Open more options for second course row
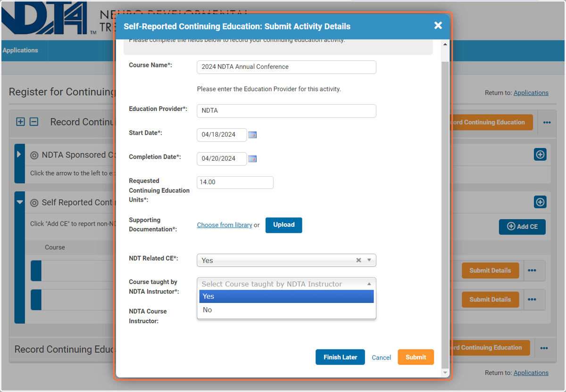 [532, 299]
